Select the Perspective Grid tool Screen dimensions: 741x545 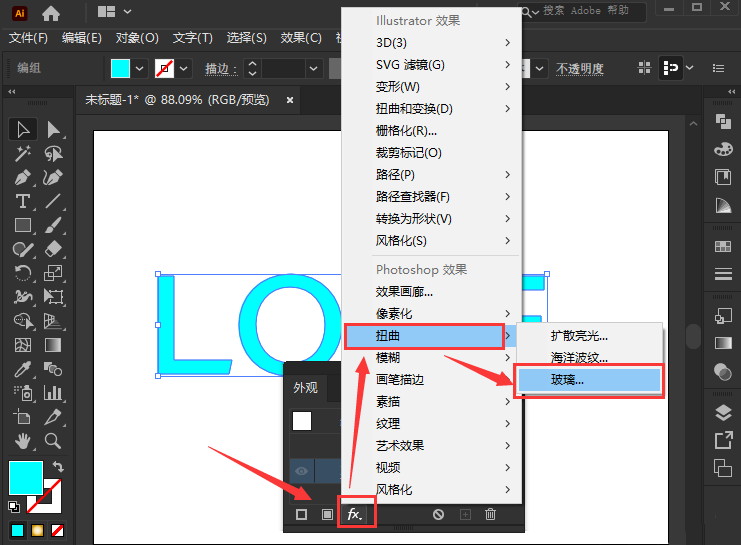(53, 321)
